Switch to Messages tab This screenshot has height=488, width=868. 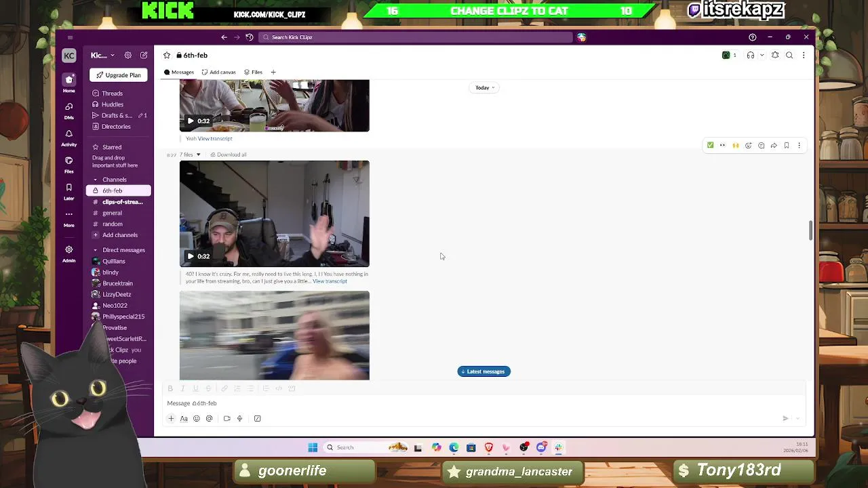tap(179, 72)
